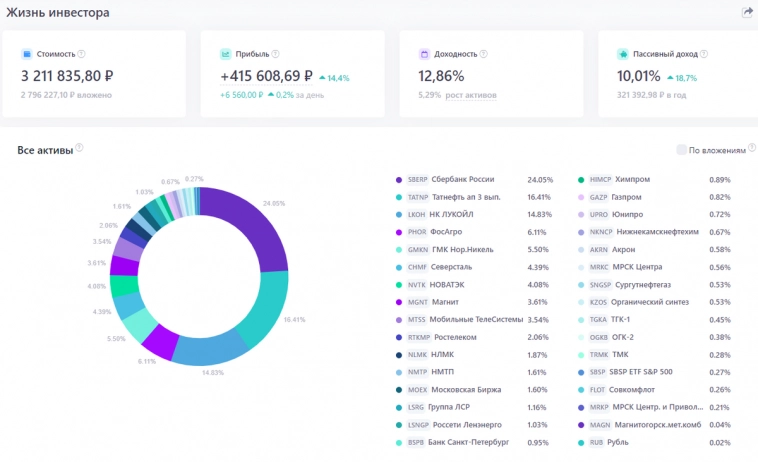Viewport: 758px width, 462px height.
Task: Click the MTSS Мобильные ТелеСистемы row
Action: click(x=474, y=319)
